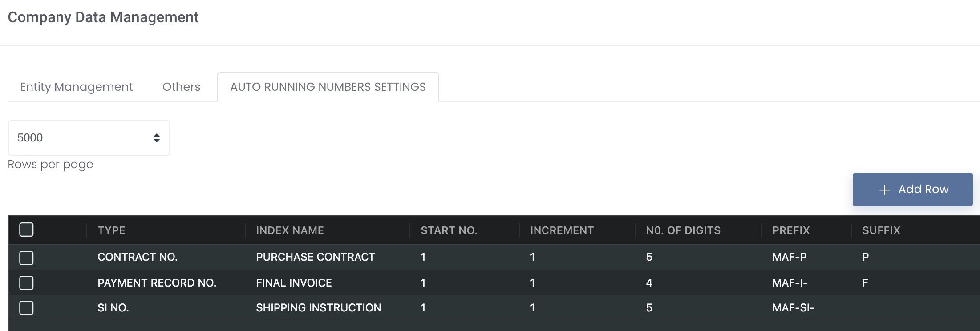Image resolution: width=980 pixels, height=331 pixels.
Task: Click the NO. OF DIGITS header
Action: 683,230
